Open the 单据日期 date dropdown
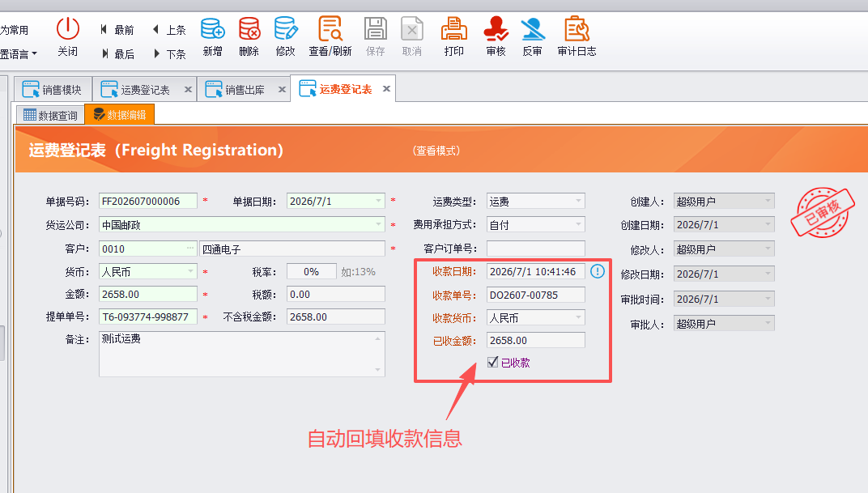Screen dimensions: 868x493 point(379,201)
